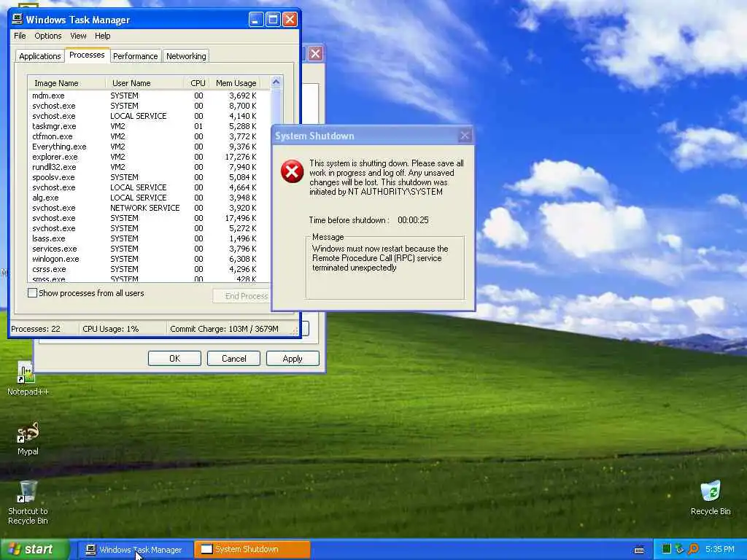This screenshot has width=747, height=560.
Task: Open the File menu in Task Manager
Action: pyautogui.click(x=20, y=36)
